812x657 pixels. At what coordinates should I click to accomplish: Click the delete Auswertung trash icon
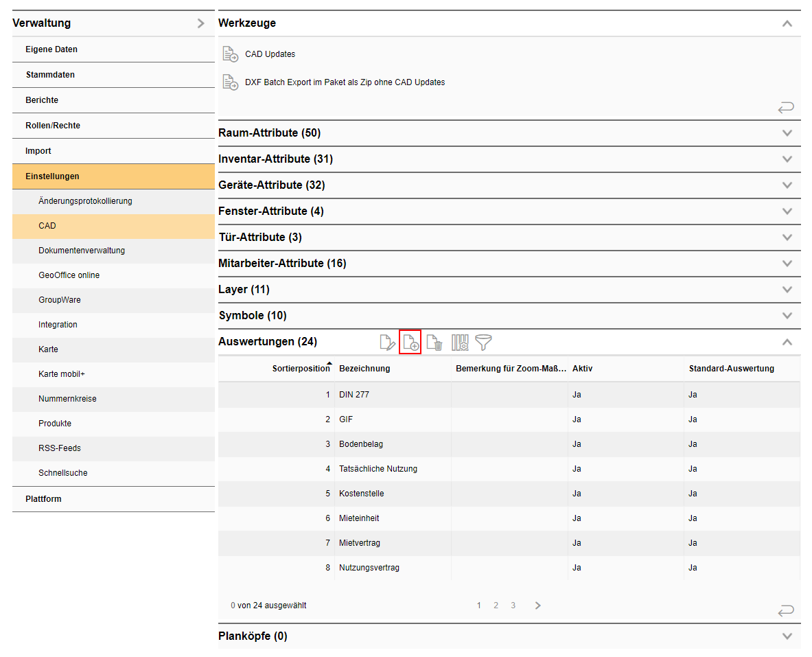(434, 342)
